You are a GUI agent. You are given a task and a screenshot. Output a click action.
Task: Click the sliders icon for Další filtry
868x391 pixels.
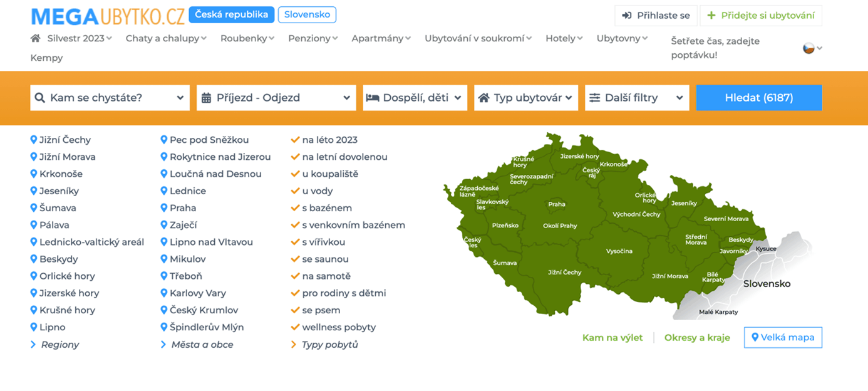(x=594, y=98)
